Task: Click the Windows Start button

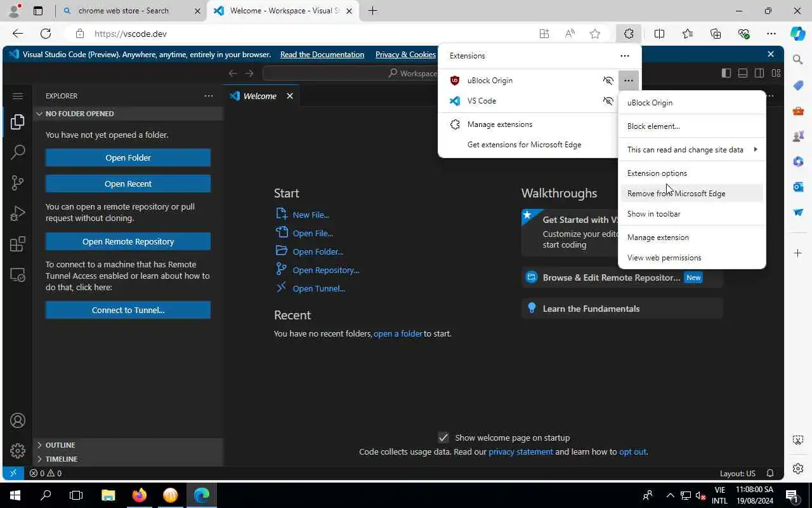Action: (15, 495)
